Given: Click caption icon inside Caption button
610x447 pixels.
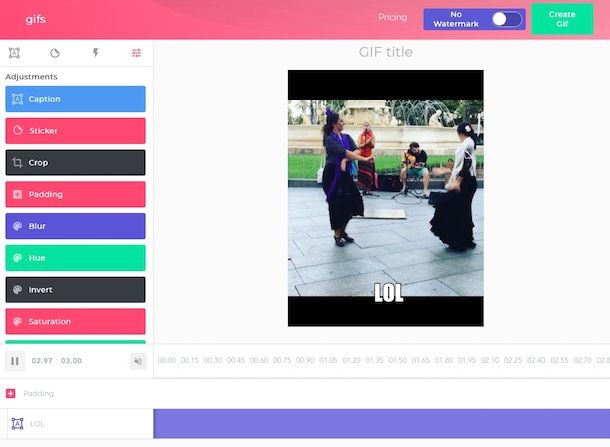Looking at the screenshot, I should coord(18,99).
